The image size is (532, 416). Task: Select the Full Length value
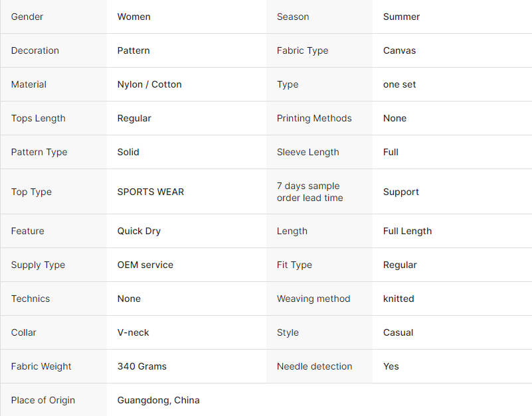pos(407,231)
